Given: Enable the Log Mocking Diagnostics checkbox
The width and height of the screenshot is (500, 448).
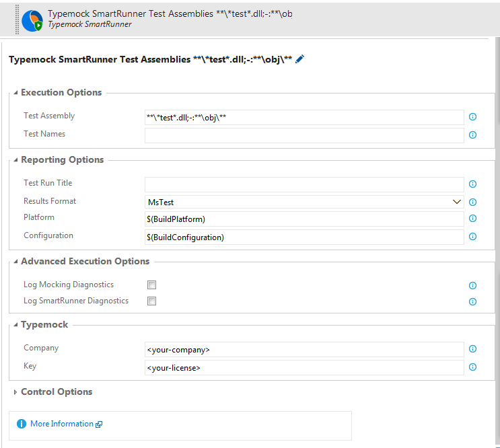Looking at the screenshot, I should click(x=152, y=285).
